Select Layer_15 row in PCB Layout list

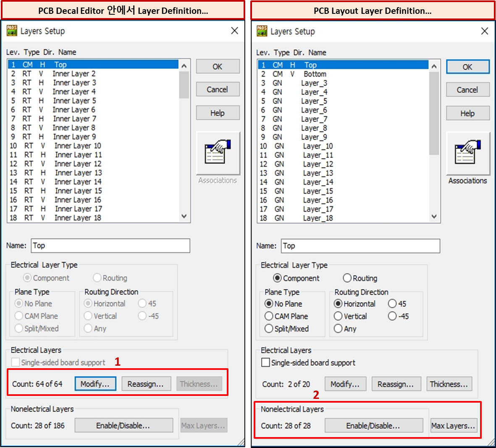(343, 191)
